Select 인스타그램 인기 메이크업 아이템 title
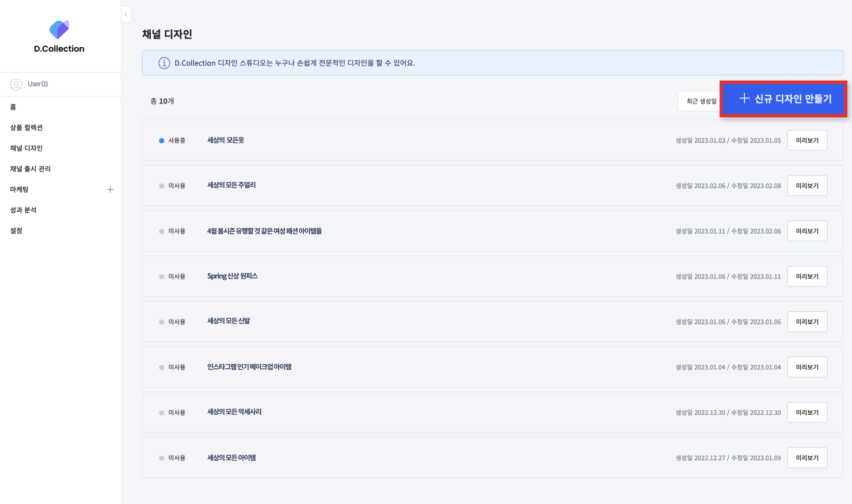 pyautogui.click(x=249, y=366)
